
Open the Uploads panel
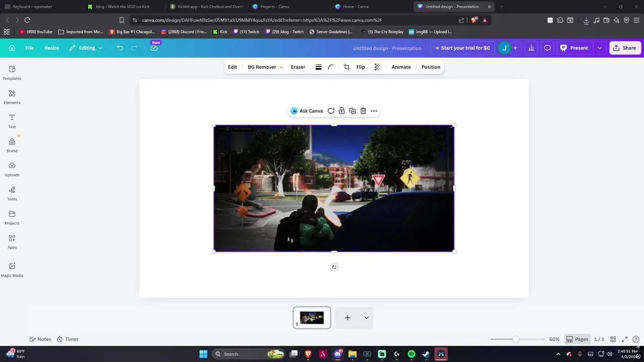(x=12, y=169)
